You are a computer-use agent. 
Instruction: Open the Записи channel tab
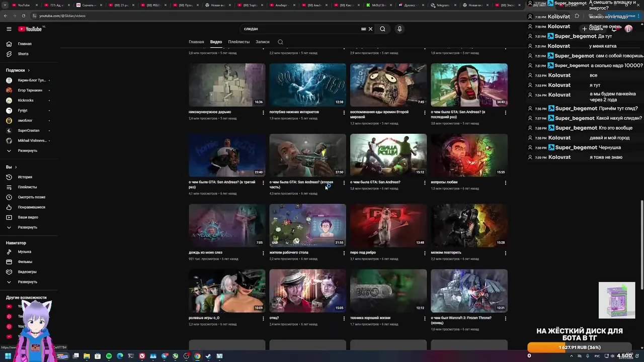click(262, 42)
